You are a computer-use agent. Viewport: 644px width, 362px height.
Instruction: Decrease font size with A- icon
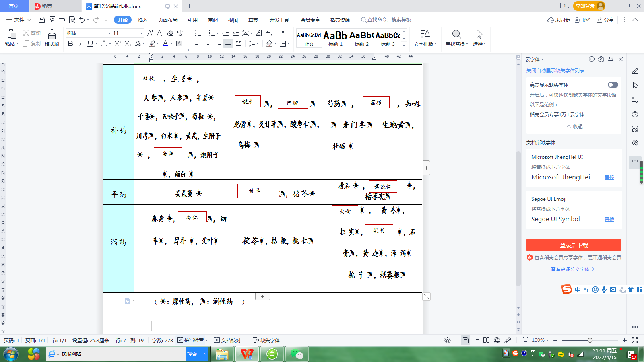tap(160, 33)
